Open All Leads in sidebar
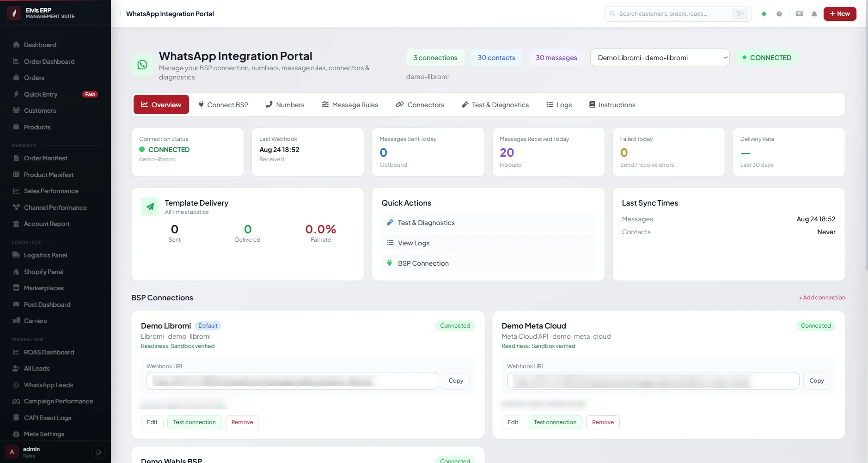Screen dimensions: 868x463 tap(55, 368)
